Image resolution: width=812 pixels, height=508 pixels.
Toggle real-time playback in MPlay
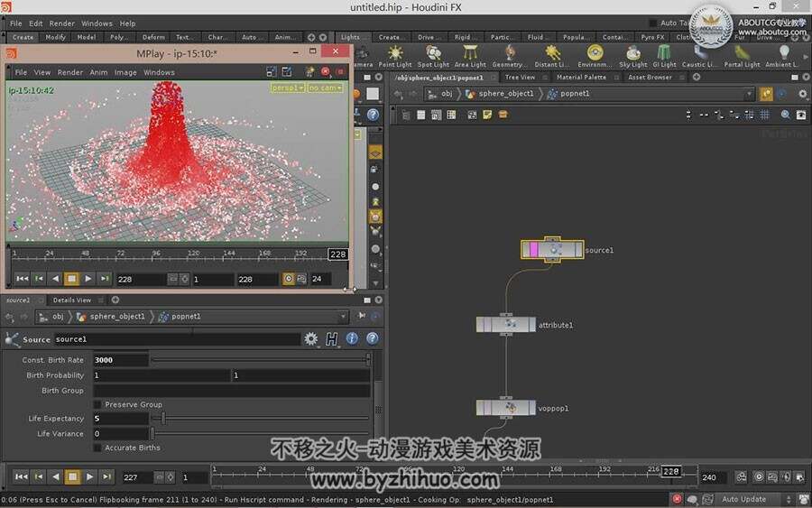pos(289,279)
